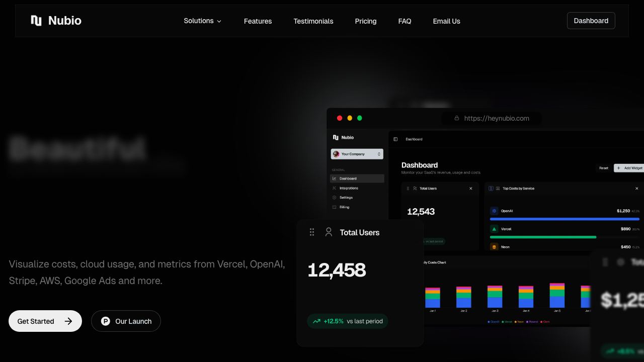Click the 12,458 users count
The width and height of the screenshot is (644, 362).
(337, 270)
